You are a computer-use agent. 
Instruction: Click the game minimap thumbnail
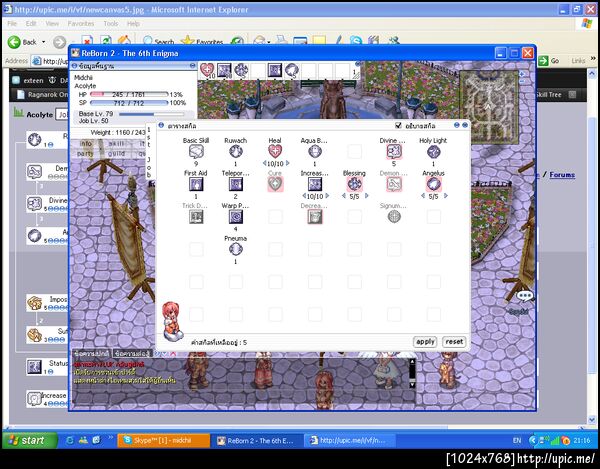(x=489, y=106)
